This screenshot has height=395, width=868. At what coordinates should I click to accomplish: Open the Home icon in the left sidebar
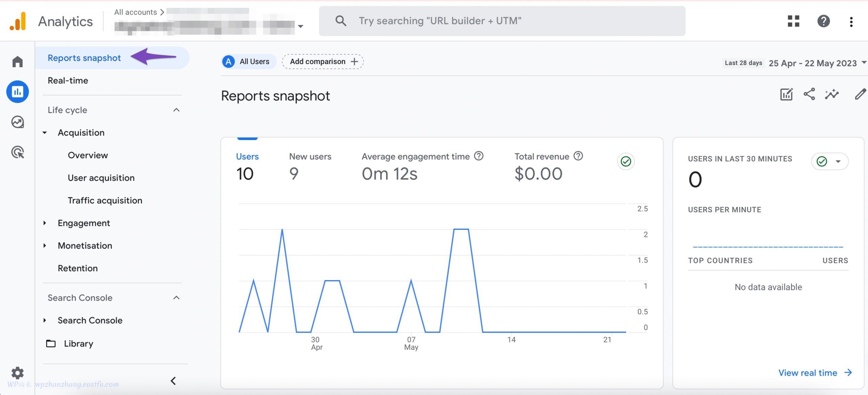pyautogui.click(x=17, y=61)
